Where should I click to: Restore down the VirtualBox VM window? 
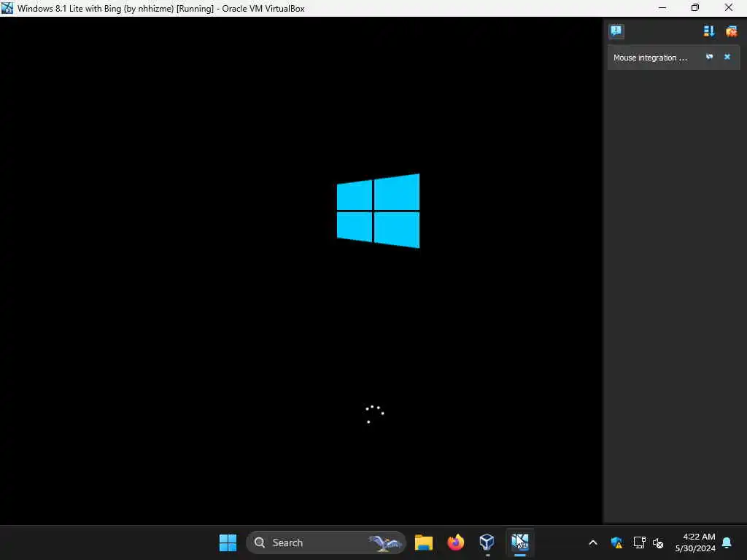pos(695,7)
